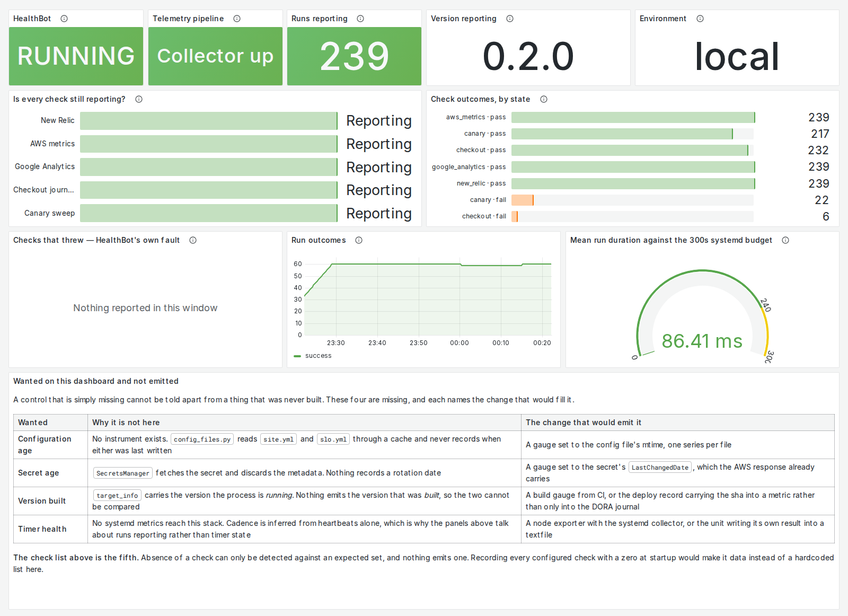The image size is (848, 616).
Task: Click the Timer health table cell
Action: click(50, 529)
